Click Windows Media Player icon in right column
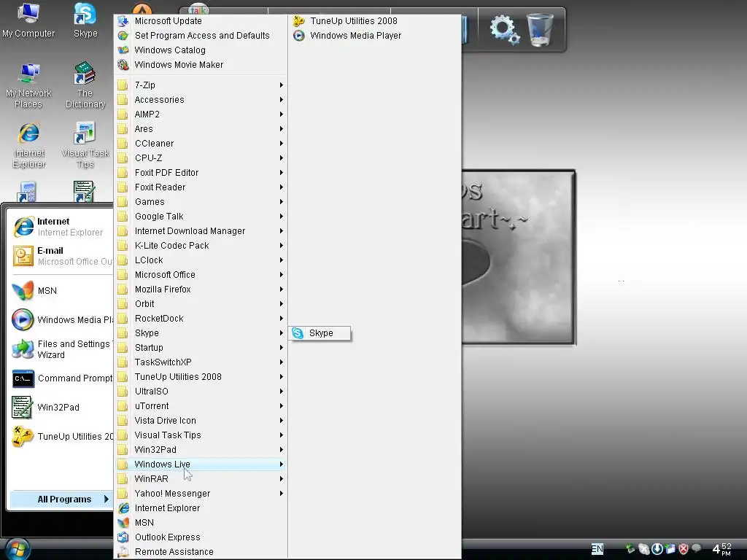 coord(298,36)
